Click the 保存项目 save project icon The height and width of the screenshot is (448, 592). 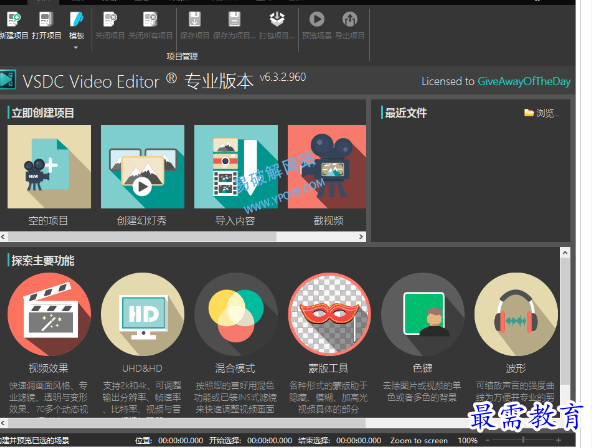tap(194, 20)
